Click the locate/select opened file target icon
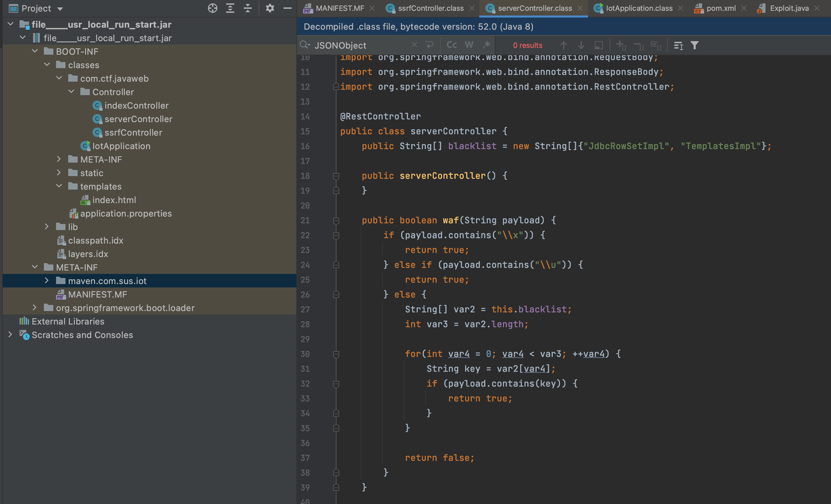The width and height of the screenshot is (831, 504). click(213, 8)
